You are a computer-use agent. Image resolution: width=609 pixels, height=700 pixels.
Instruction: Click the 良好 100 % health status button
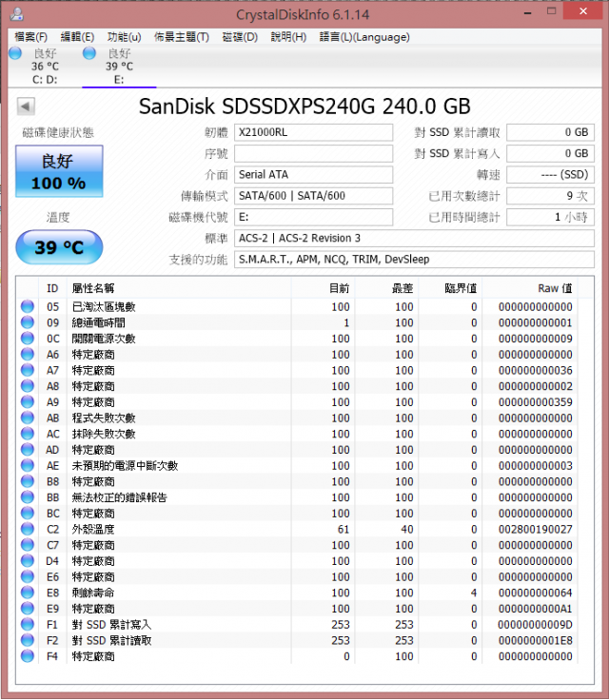pyautogui.click(x=59, y=171)
